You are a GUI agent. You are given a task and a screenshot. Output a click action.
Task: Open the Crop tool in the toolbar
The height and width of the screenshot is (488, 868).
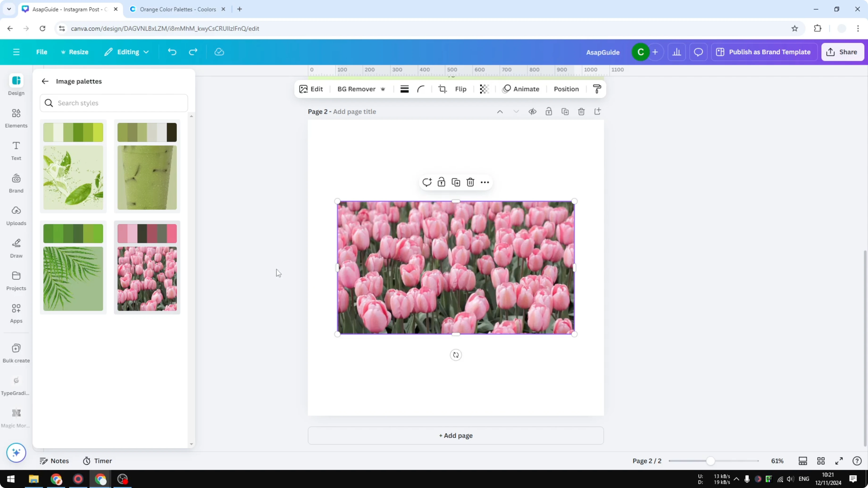click(x=442, y=89)
